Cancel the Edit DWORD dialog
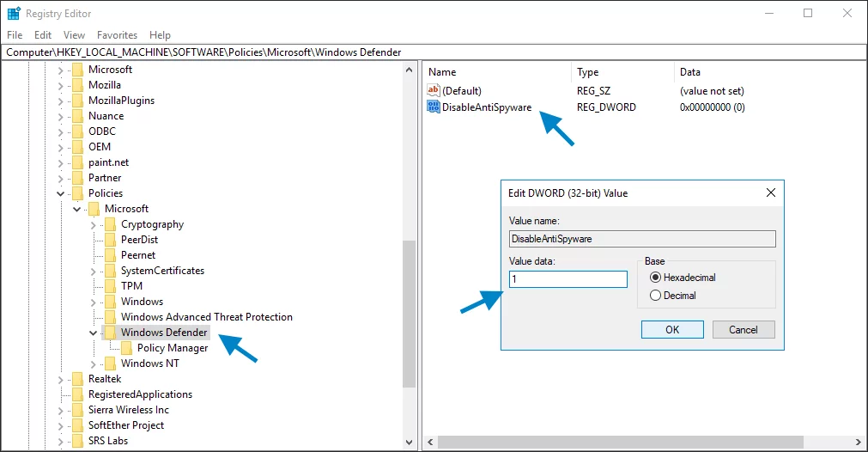The height and width of the screenshot is (452, 868). pyautogui.click(x=743, y=329)
